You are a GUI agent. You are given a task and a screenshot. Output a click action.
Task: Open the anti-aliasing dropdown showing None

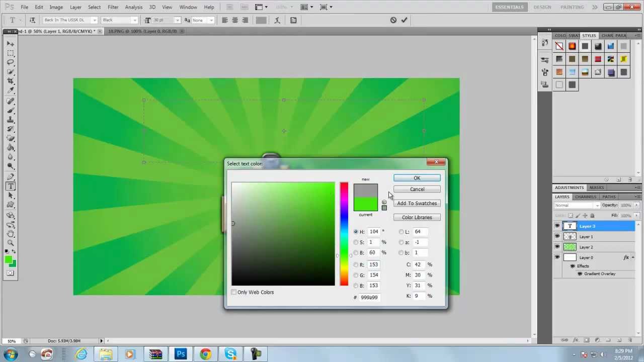click(x=211, y=20)
